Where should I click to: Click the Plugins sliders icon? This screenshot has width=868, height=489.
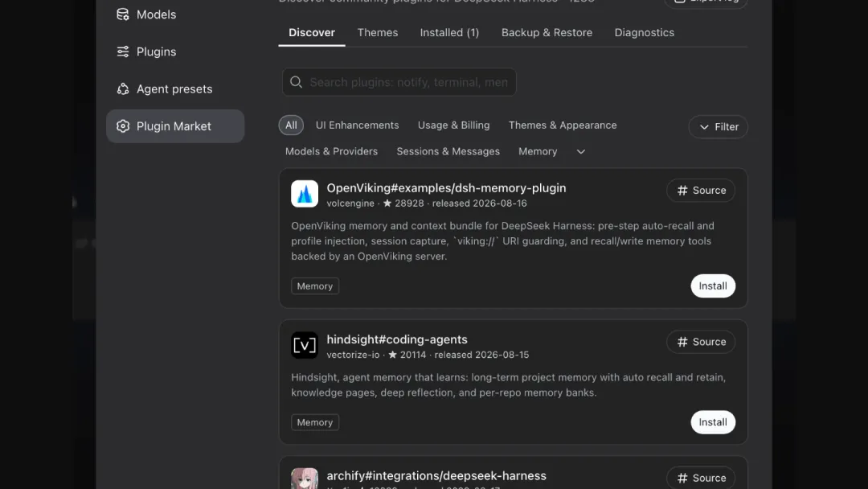point(123,51)
